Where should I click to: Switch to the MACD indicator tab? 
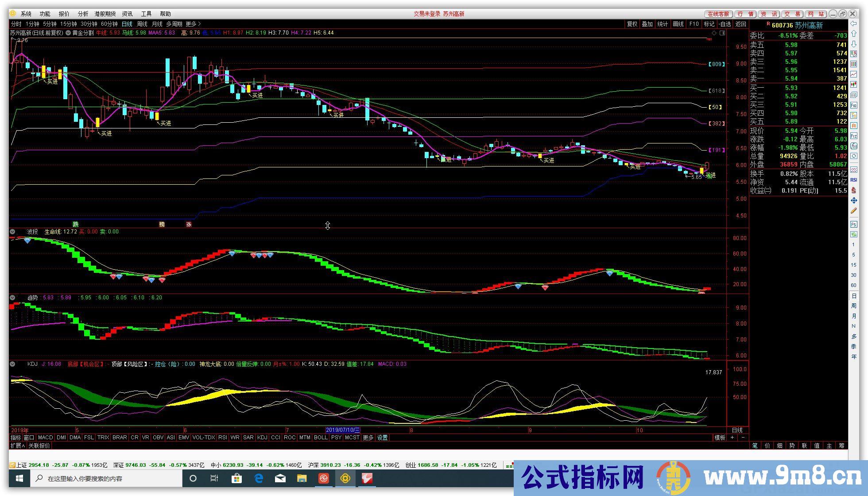[x=45, y=438]
